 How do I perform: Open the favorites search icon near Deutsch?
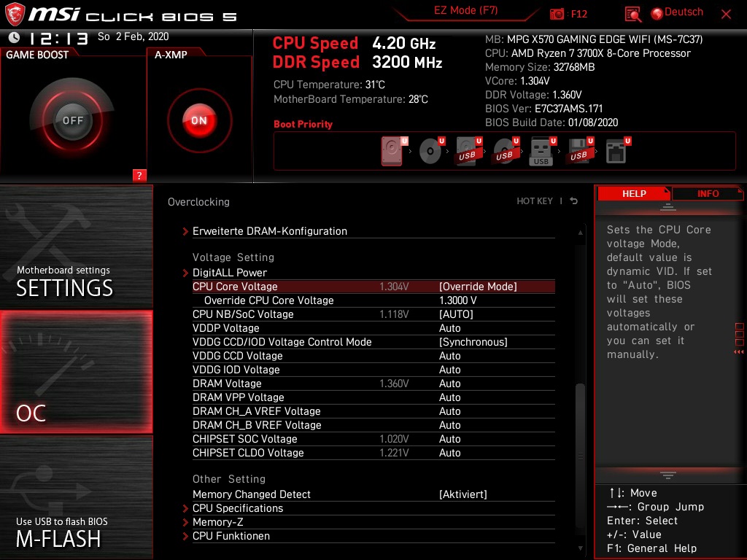tap(632, 12)
